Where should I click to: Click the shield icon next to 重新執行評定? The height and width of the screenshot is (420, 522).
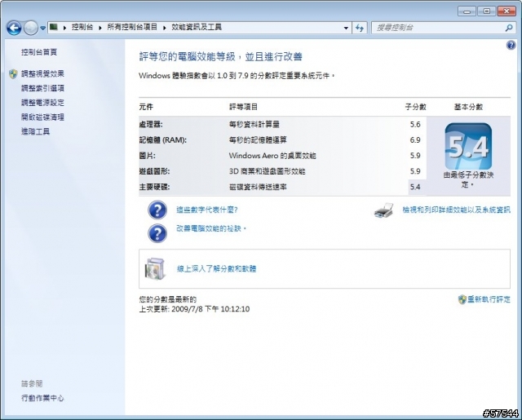pyautogui.click(x=462, y=299)
